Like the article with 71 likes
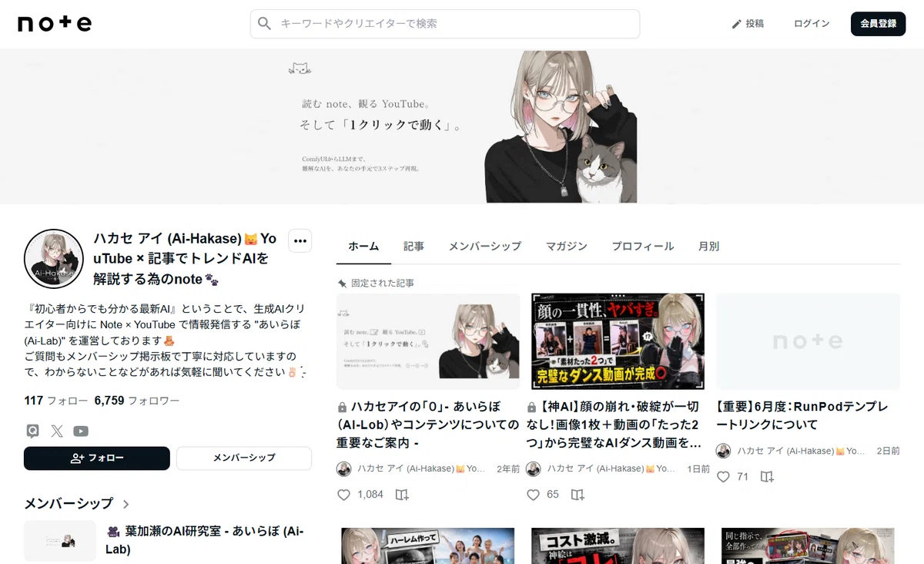 pyautogui.click(x=723, y=477)
